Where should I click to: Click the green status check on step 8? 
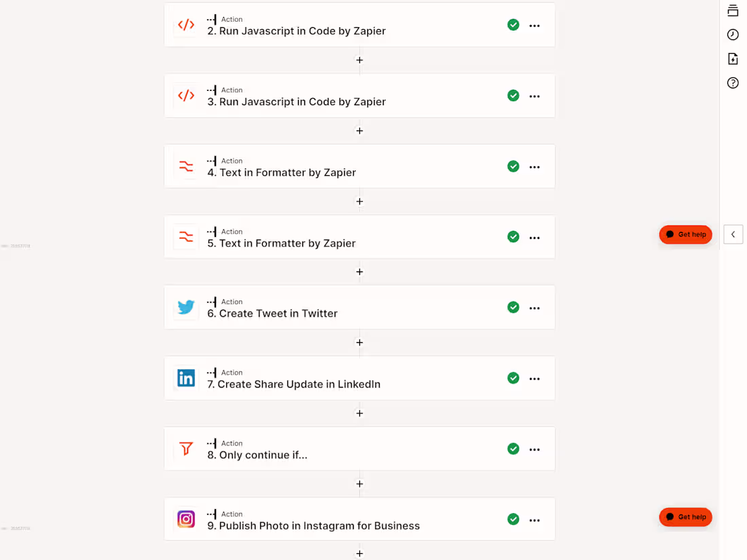[x=513, y=449]
